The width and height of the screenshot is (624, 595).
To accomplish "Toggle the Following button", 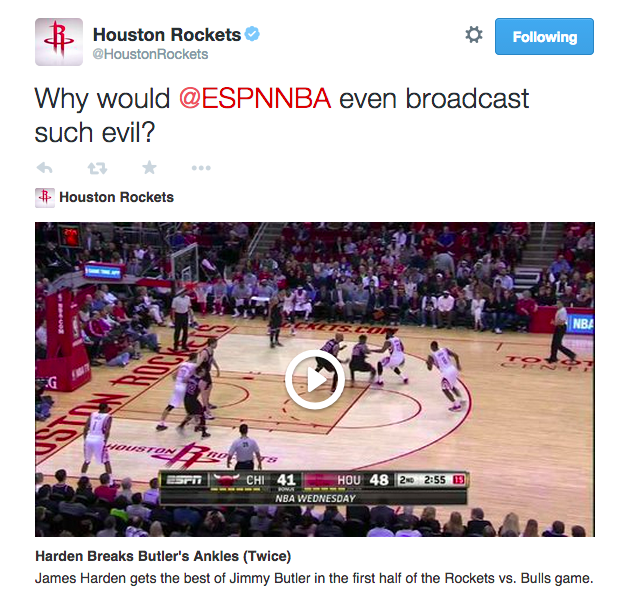I will [x=544, y=37].
